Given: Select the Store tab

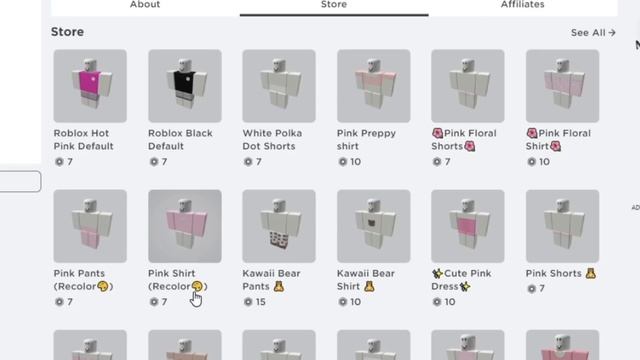Looking at the screenshot, I should (334, 5).
